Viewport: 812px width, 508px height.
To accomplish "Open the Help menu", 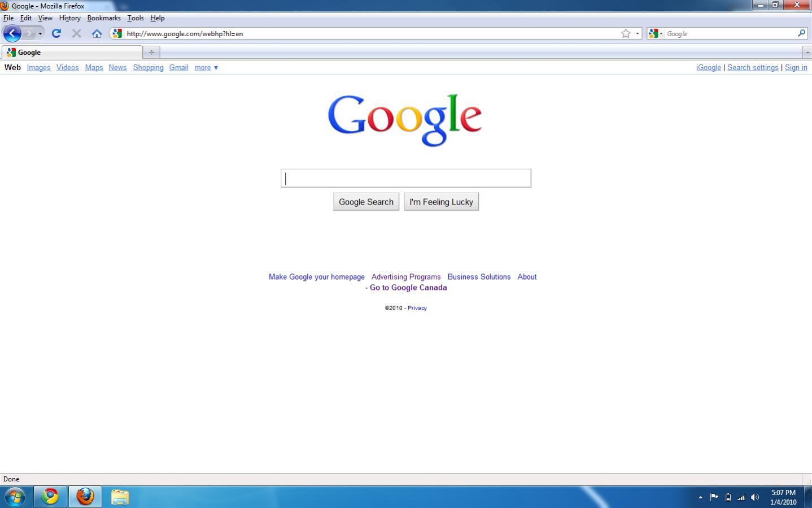I will click(x=158, y=18).
